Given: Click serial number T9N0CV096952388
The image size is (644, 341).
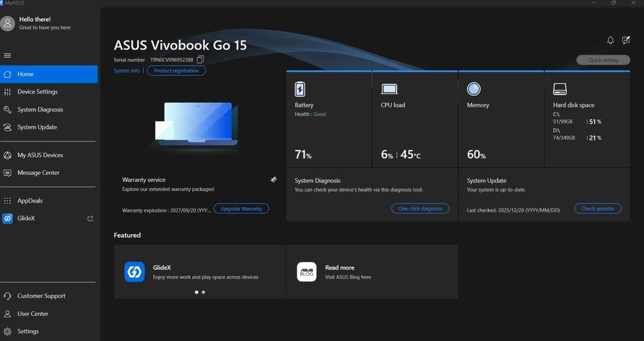Looking at the screenshot, I should (171, 60).
